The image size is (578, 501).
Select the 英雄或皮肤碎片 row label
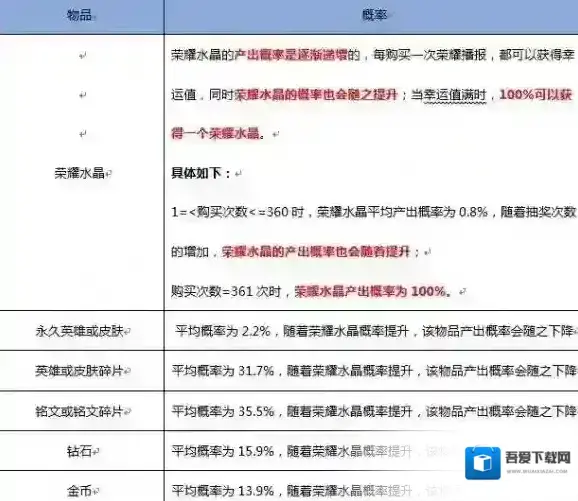pos(79,370)
